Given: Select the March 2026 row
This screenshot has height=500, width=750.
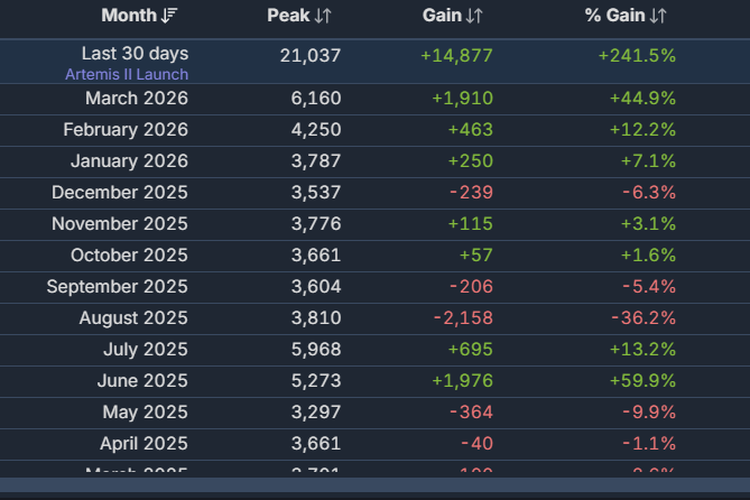Looking at the screenshot, I should [375, 99].
